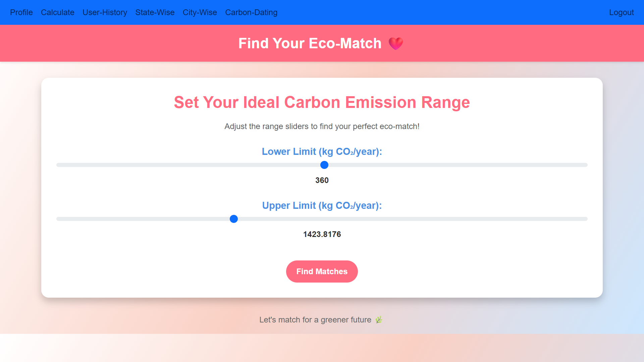Go to the Calculate page
Image resolution: width=644 pixels, height=362 pixels.
[x=58, y=12]
